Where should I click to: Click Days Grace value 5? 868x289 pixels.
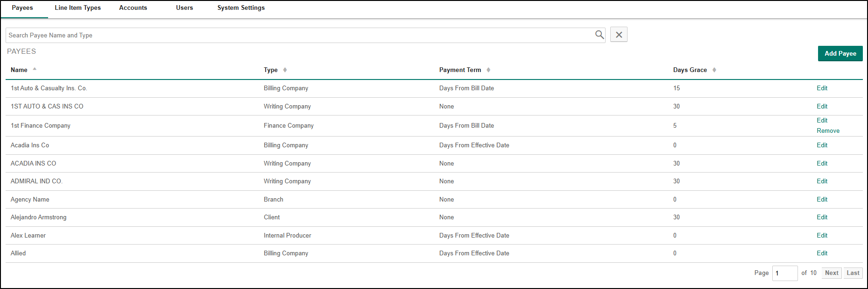[x=675, y=125]
